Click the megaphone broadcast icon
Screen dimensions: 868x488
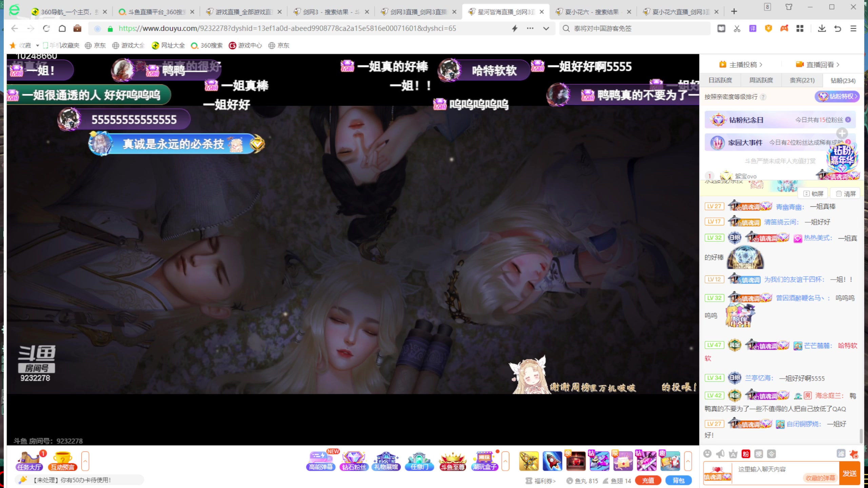coord(720,454)
